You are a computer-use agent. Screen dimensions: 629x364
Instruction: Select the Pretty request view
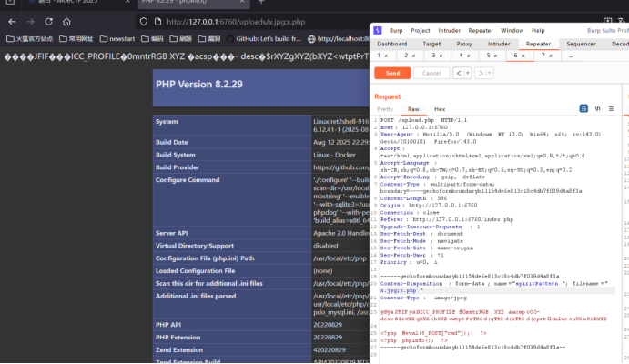(385, 108)
